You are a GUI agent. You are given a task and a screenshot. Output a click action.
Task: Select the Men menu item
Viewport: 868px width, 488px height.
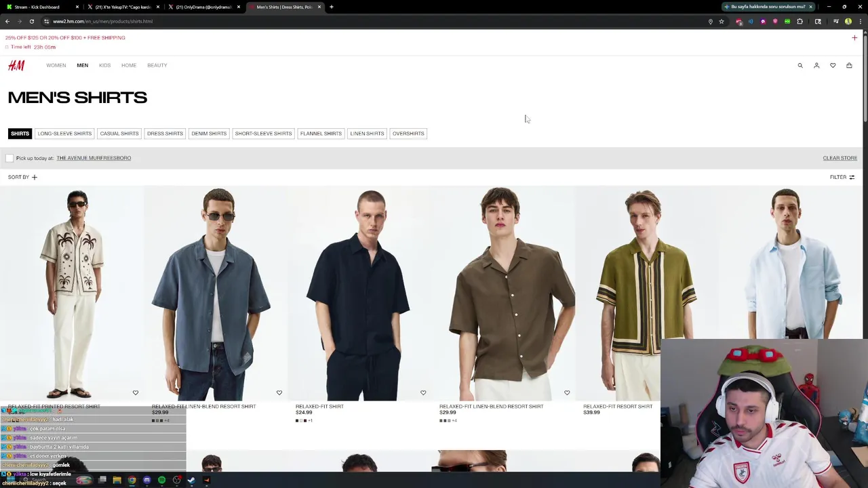(82, 65)
